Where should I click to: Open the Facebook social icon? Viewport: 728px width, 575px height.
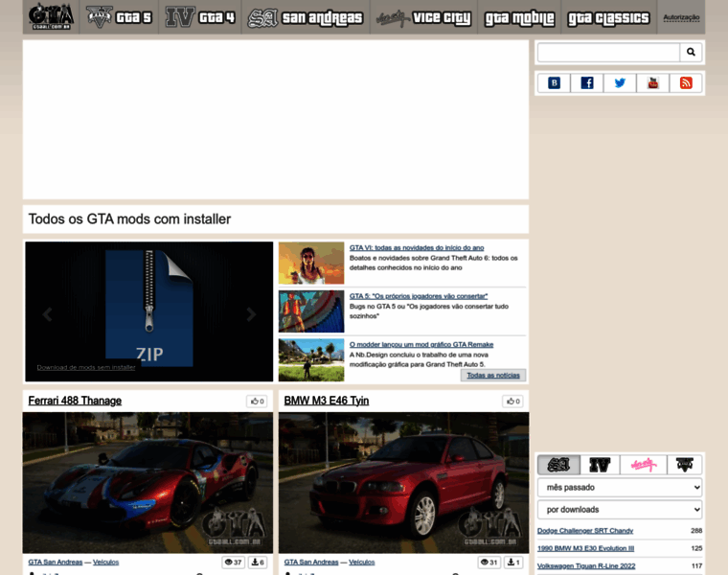[587, 82]
